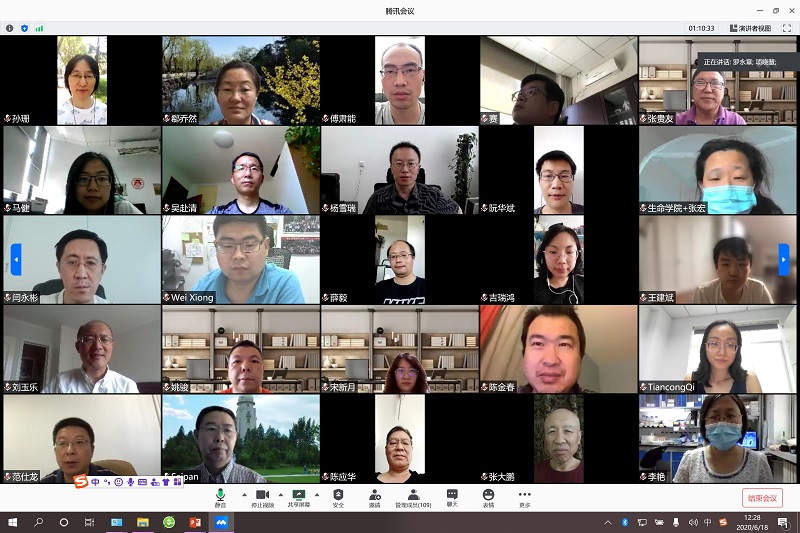Click the meeting info icon at top-left
Screen dimensions: 800x533
(x=10, y=28)
